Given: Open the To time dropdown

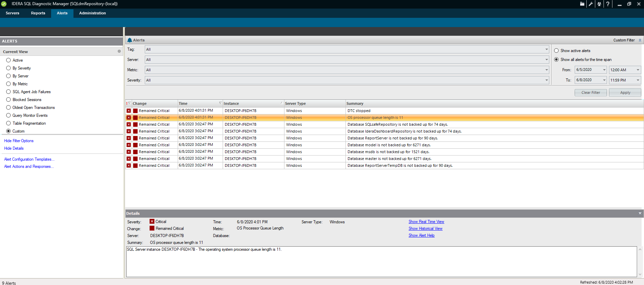Looking at the screenshot, I should 638,80.
